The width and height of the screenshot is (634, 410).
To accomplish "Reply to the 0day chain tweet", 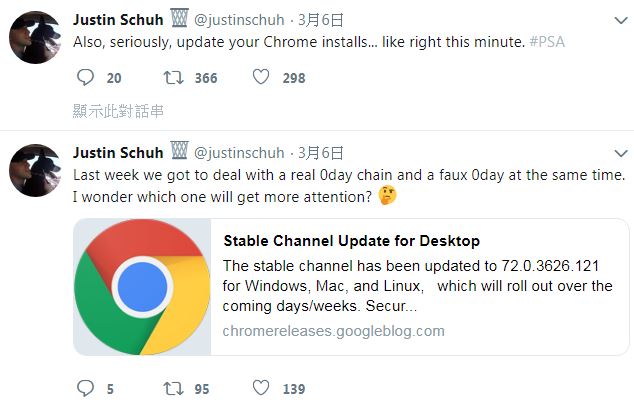I will click(85, 388).
